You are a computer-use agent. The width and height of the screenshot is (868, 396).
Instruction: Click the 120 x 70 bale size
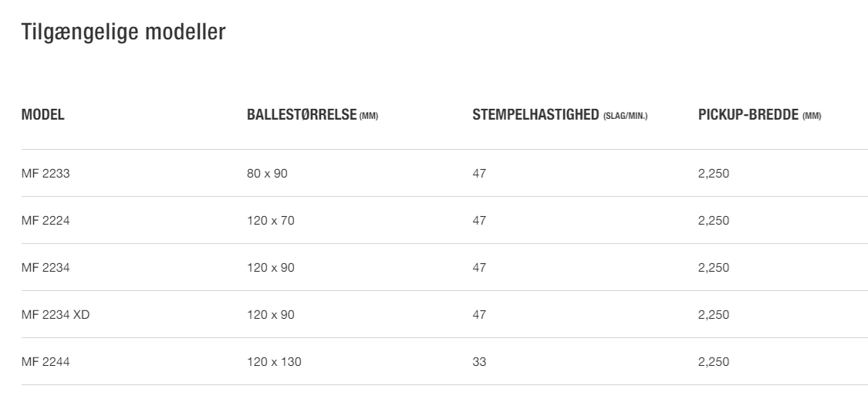[271, 221]
